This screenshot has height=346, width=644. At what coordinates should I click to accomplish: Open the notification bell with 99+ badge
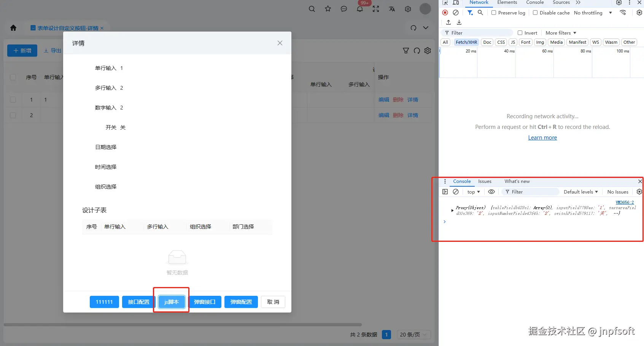click(x=360, y=8)
